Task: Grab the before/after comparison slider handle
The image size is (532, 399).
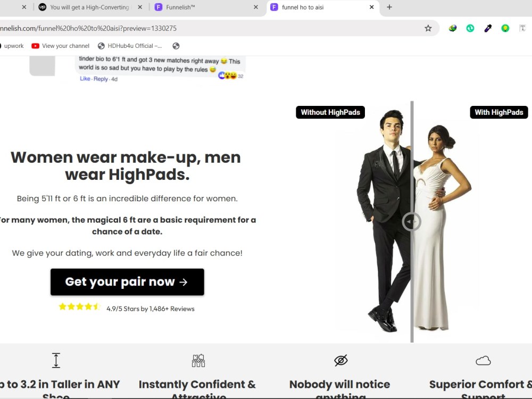Action: coord(411,222)
